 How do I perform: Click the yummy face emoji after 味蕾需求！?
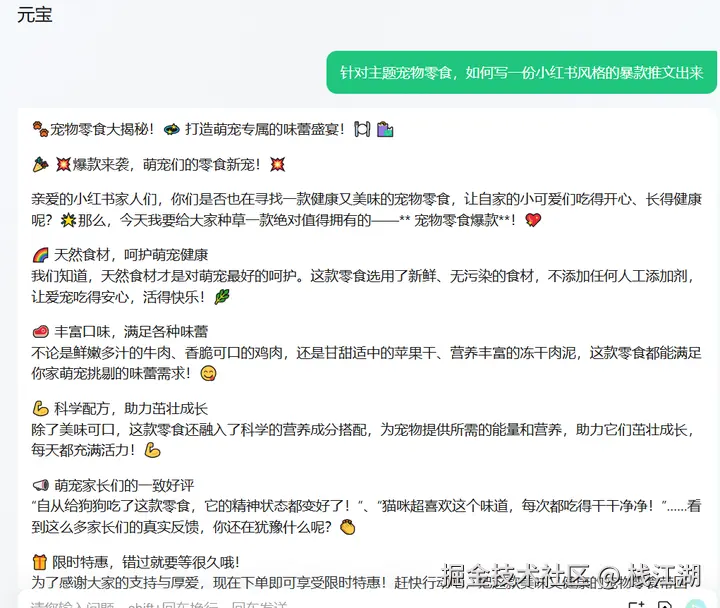[x=208, y=373]
